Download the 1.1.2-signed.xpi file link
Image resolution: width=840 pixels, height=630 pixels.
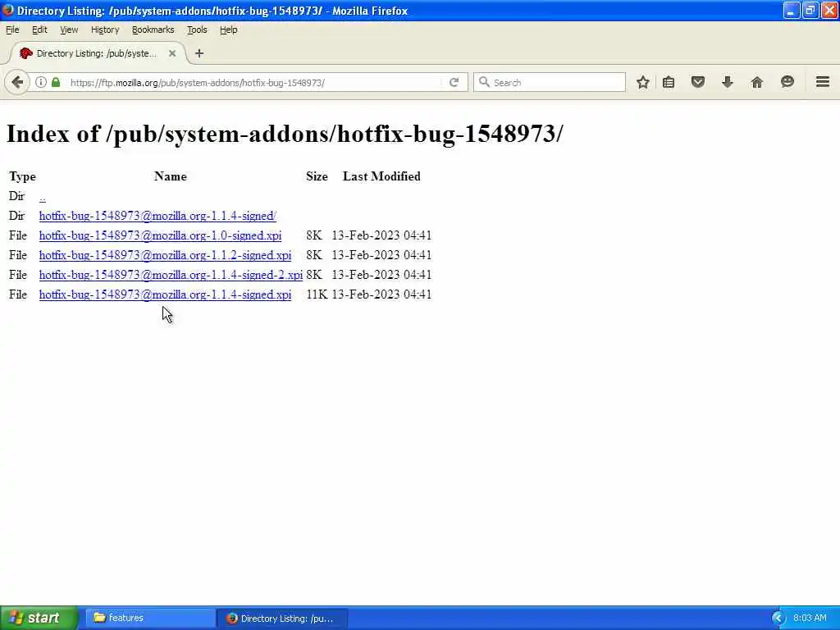coord(165,255)
